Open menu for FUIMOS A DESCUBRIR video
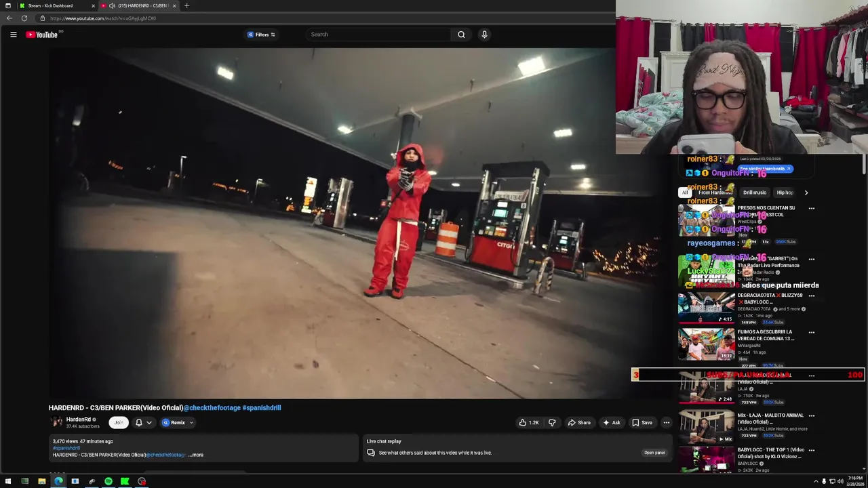This screenshot has height=488, width=868. coord(812,332)
